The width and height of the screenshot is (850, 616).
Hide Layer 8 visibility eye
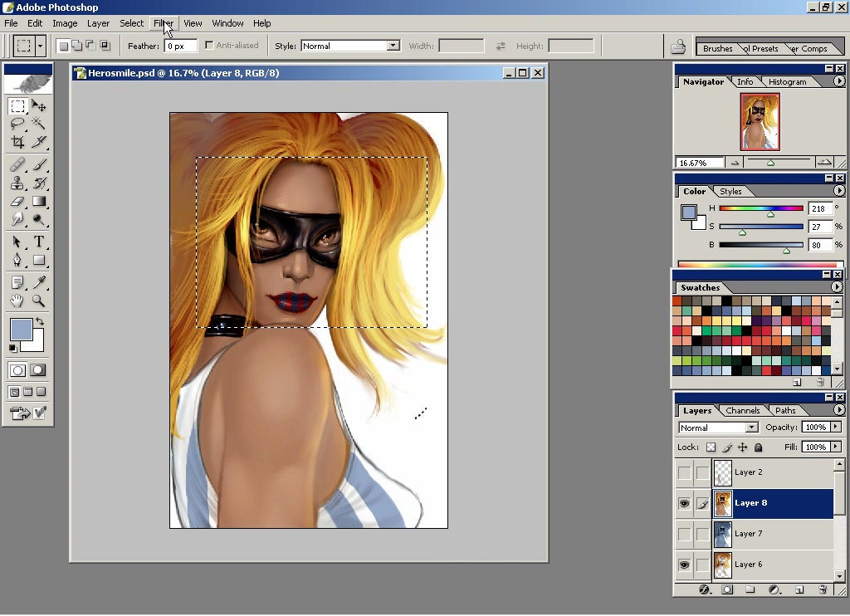click(x=685, y=504)
